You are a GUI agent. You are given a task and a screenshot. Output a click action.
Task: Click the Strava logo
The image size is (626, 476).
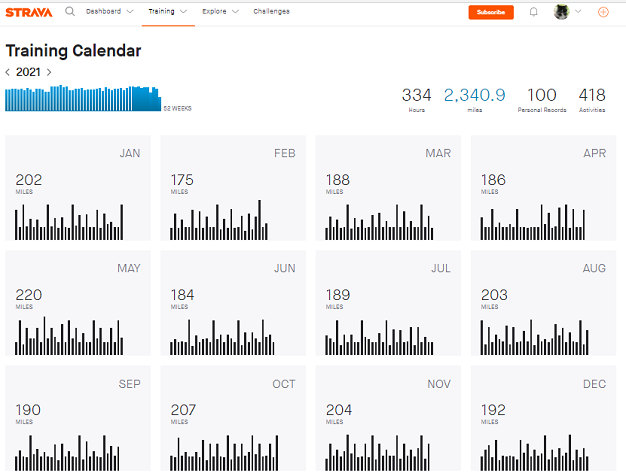(x=29, y=12)
